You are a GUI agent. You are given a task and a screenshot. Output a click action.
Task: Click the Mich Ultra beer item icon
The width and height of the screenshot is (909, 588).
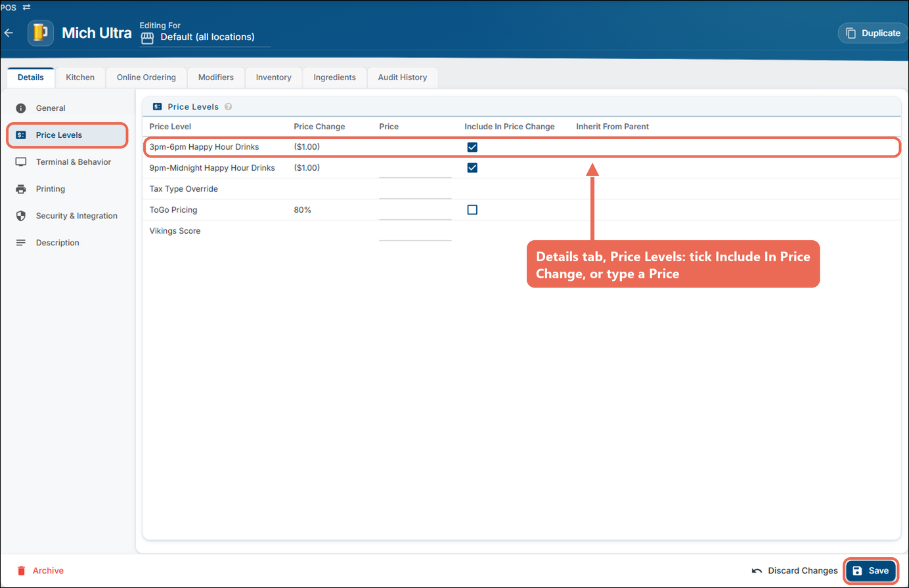tap(41, 33)
